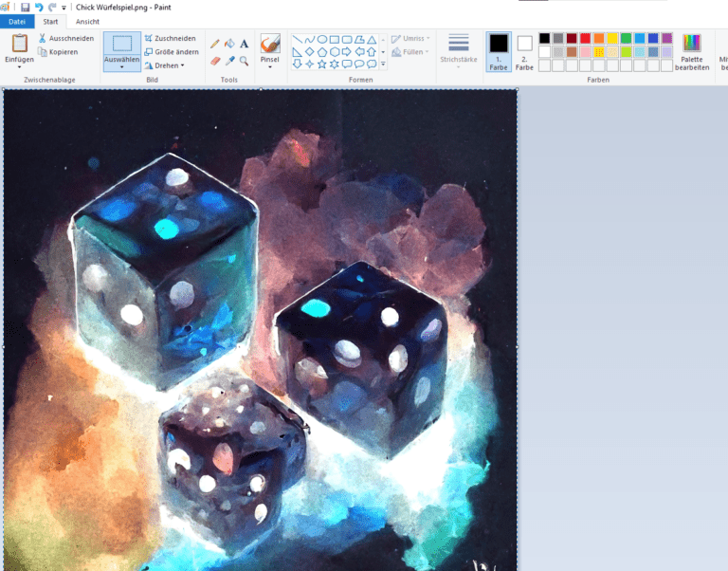Select the five-point star shape
This screenshot has height=571, width=728.
point(321,64)
